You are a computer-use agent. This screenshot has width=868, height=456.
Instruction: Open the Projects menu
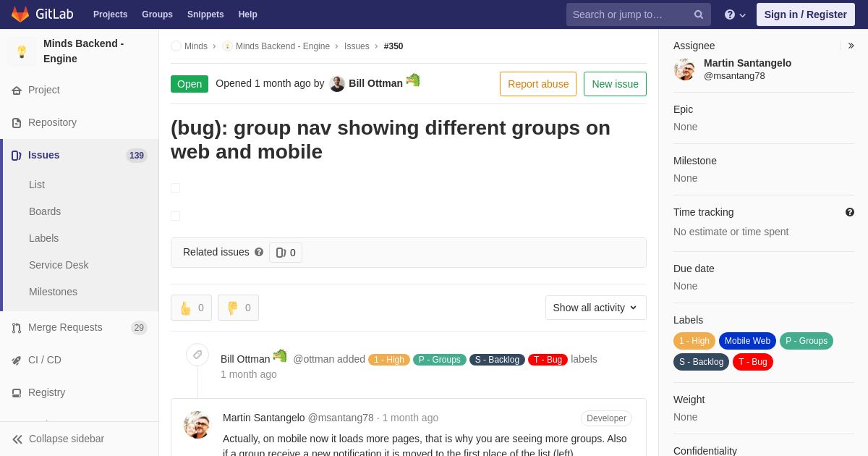pyautogui.click(x=110, y=14)
